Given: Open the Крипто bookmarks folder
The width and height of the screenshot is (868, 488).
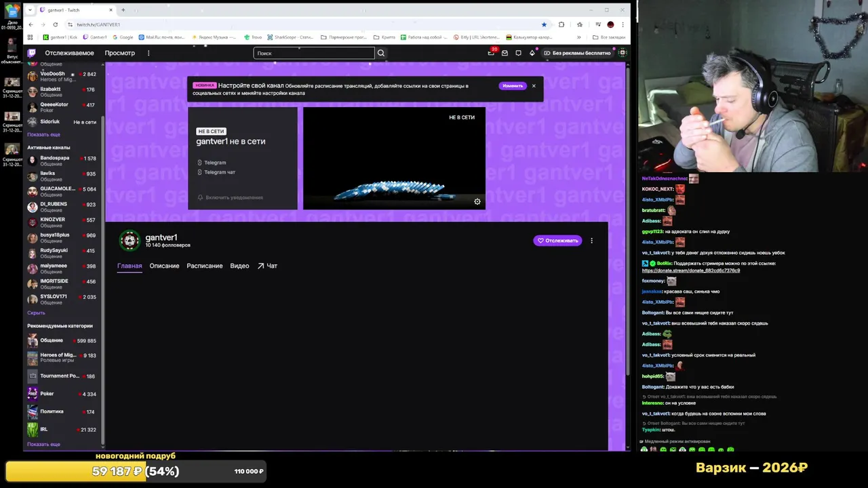Looking at the screenshot, I should click(x=384, y=37).
